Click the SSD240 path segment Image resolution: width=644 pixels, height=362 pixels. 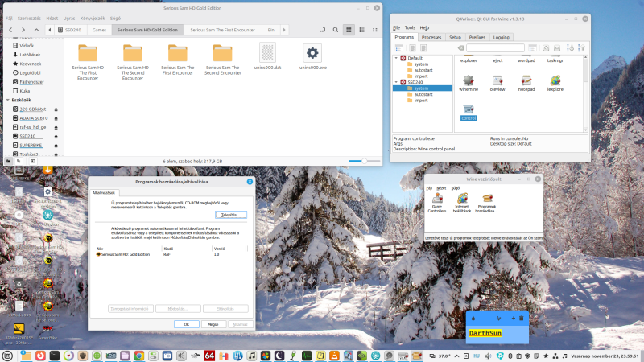point(70,30)
